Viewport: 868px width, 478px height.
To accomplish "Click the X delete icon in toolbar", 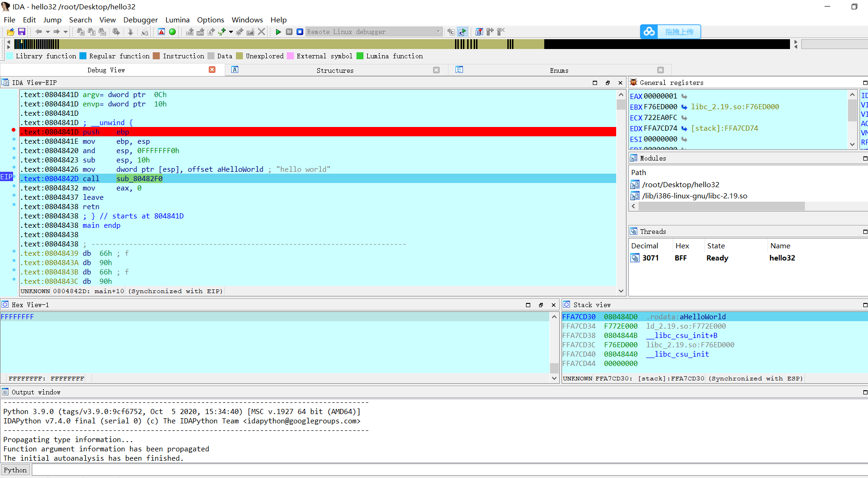I will [262, 32].
